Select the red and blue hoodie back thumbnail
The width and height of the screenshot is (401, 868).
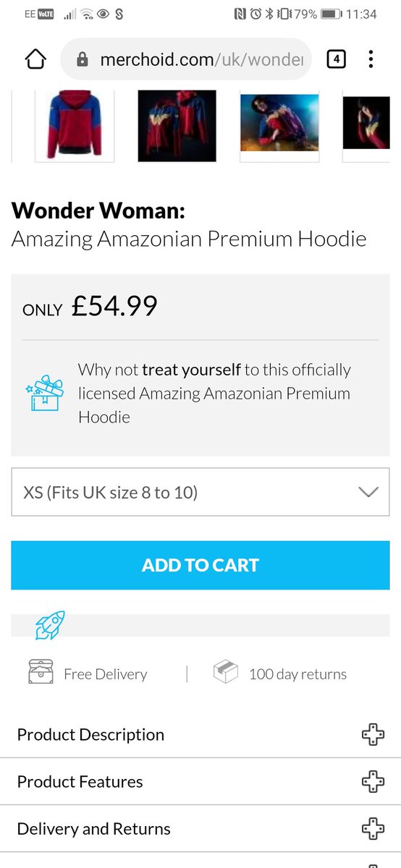(75, 126)
